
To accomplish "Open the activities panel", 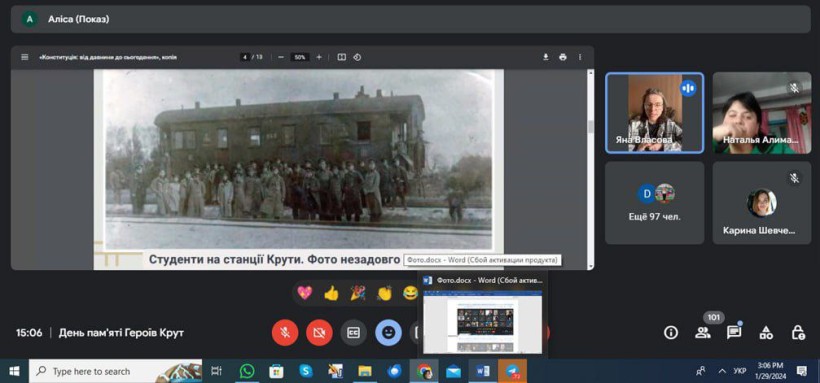I will pos(766,333).
